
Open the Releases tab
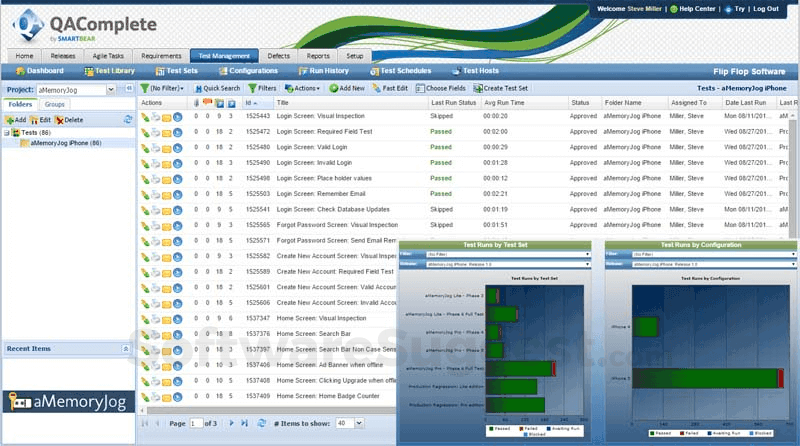[63, 56]
